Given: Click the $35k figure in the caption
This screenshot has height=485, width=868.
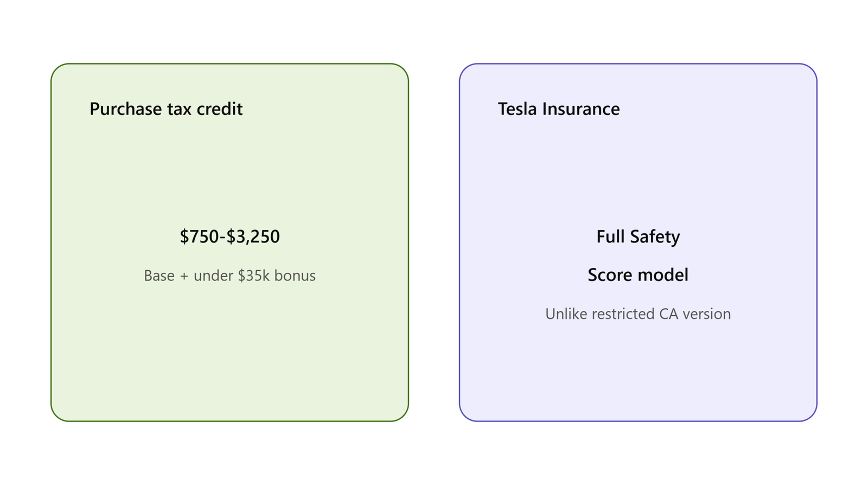Looking at the screenshot, I should pos(254,276).
